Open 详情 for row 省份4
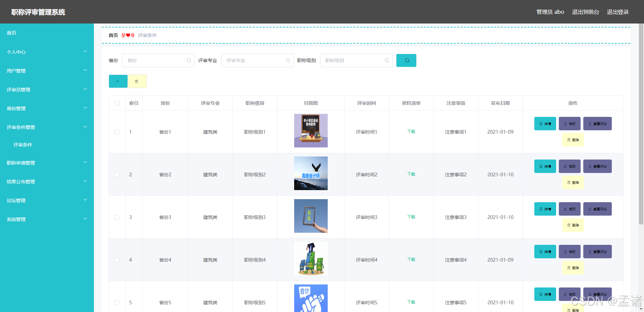This screenshot has height=312, width=644. tap(545, 252)
